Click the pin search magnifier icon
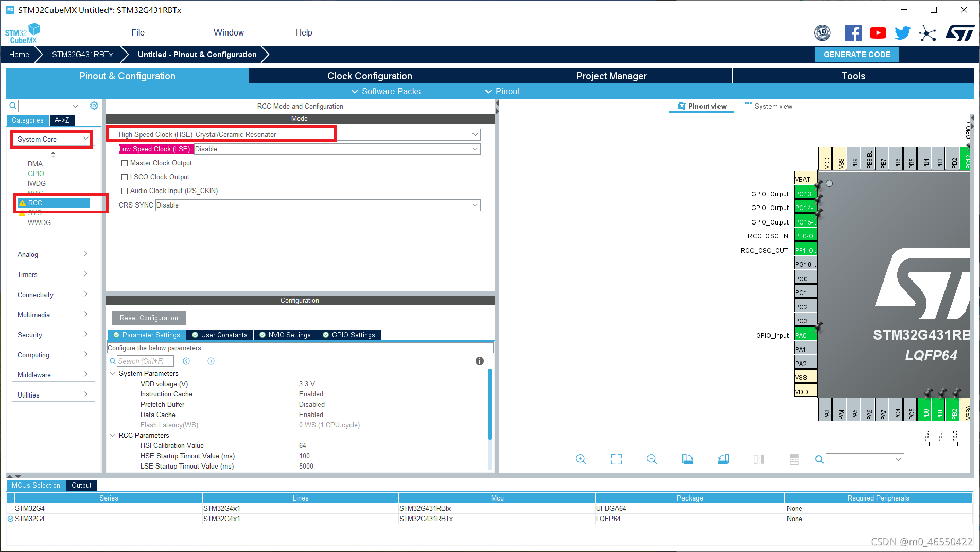 click(819, 459)
